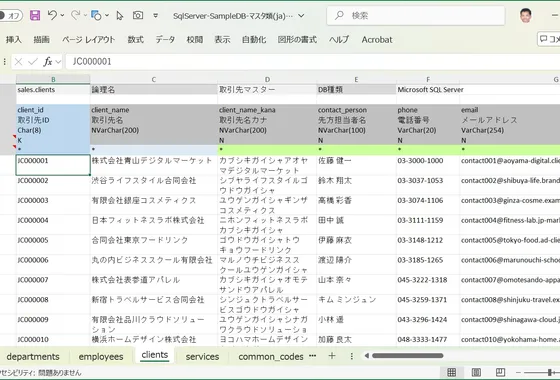This screenshot has height=380, width=560.
Task: Click the Save floppy disk icon
Action: (35, 15)
